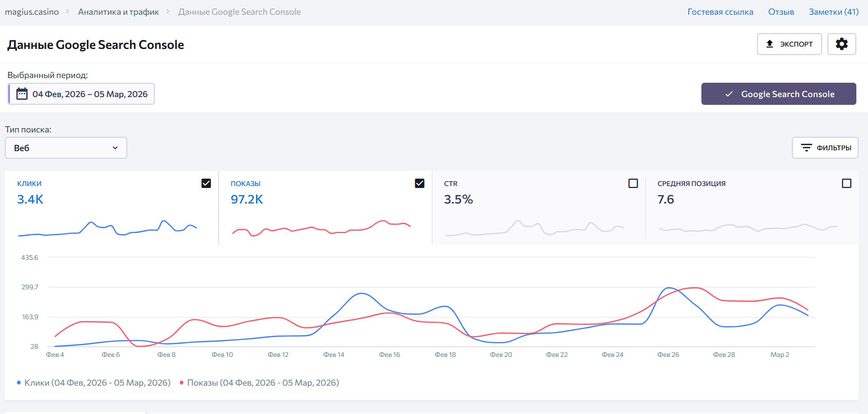
Task: Click the breadcrumb arrow after magius.casino
Action: pos(68,12)
